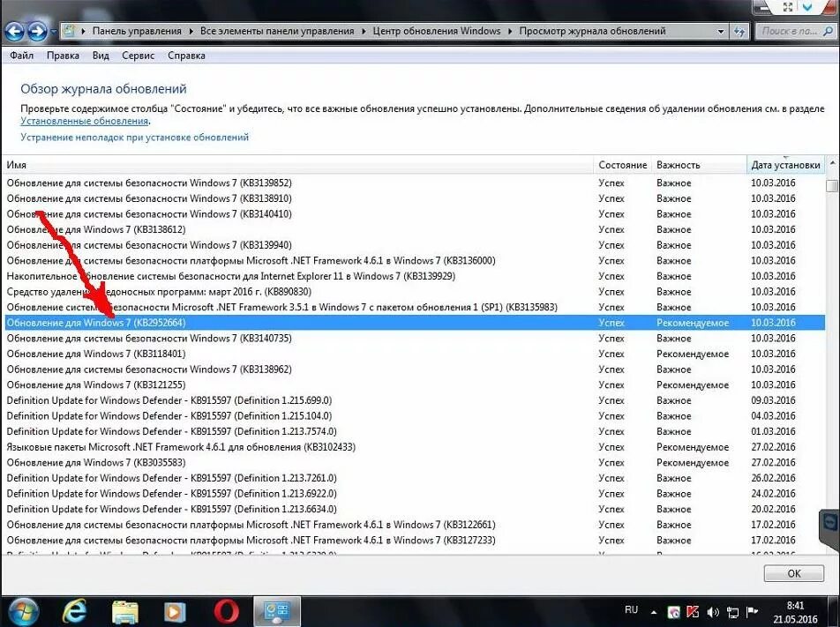This screenshot has width=840, height=627.
Task: Go to Все элементы панели управления breadcrumb
Action: pyautogui.click(x=277, y=31)
